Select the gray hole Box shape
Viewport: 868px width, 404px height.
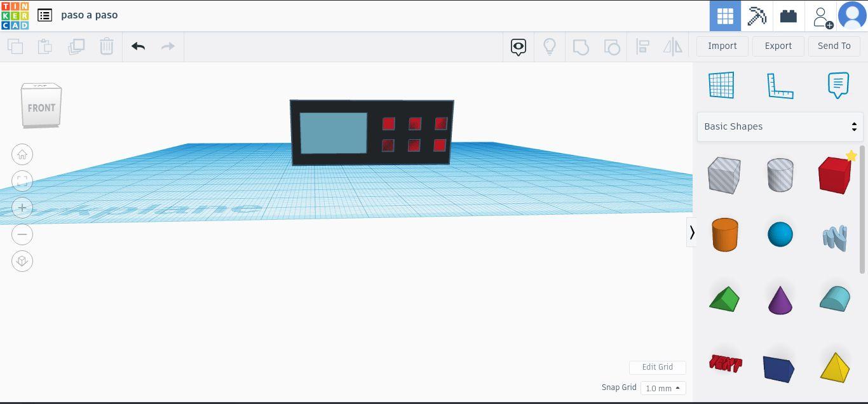click(724, 175)
